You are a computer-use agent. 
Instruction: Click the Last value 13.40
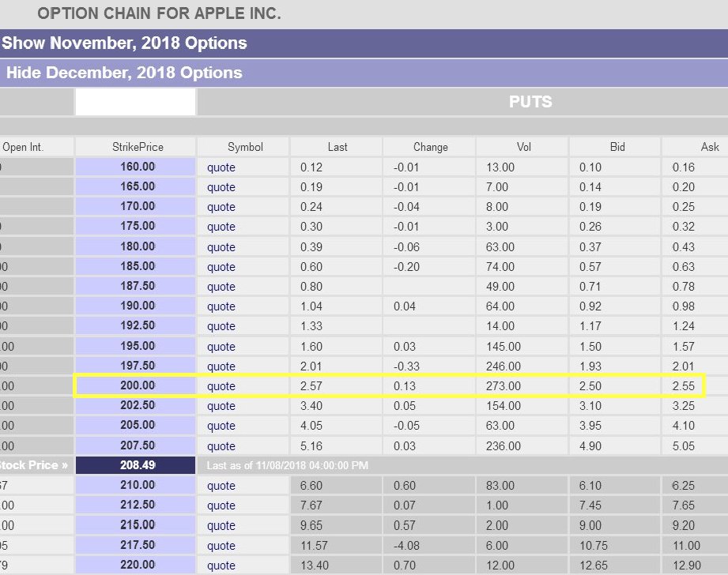tap(315, 566)
